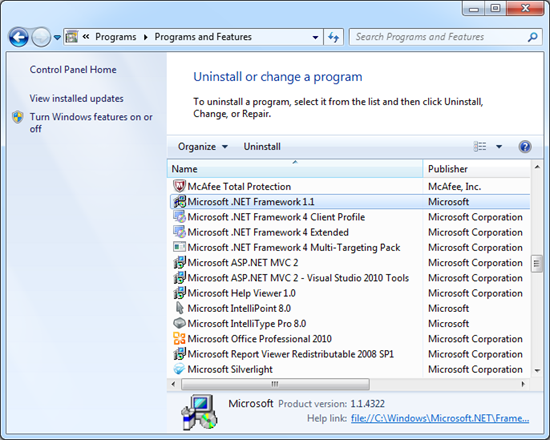Open the Help link file path
The width and height of the screenshot is (550, 440).
click(440, 418)
